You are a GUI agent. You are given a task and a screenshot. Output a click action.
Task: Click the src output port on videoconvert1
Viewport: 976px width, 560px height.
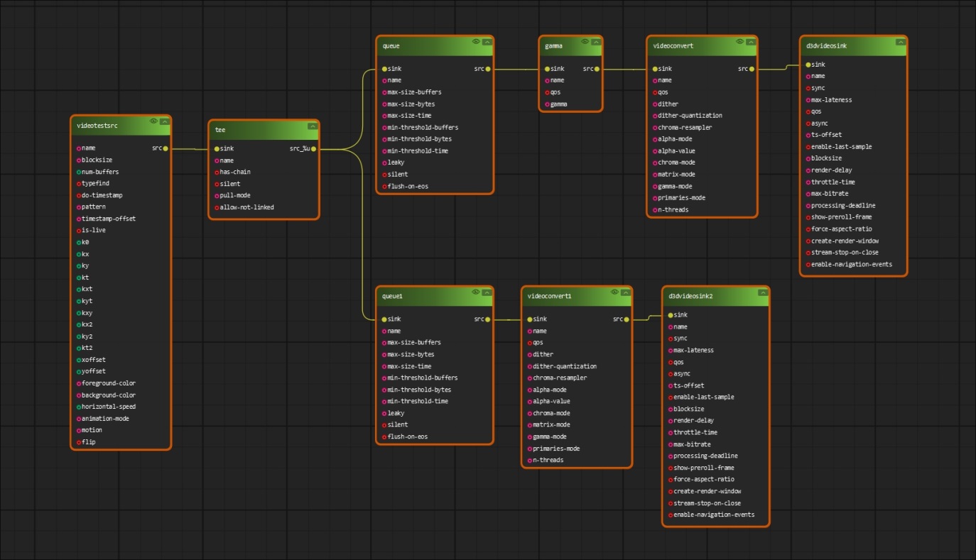627,319
